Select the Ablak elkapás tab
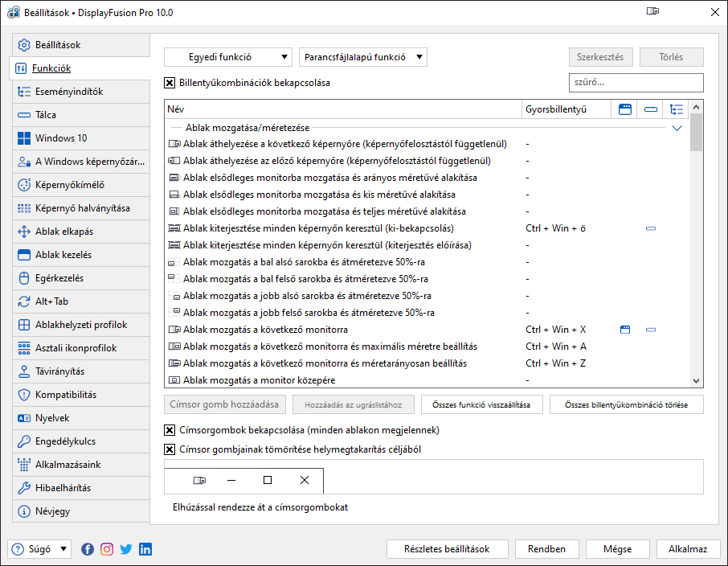The height and width of the screenshot is (566, 728). [x=81, y=232]
